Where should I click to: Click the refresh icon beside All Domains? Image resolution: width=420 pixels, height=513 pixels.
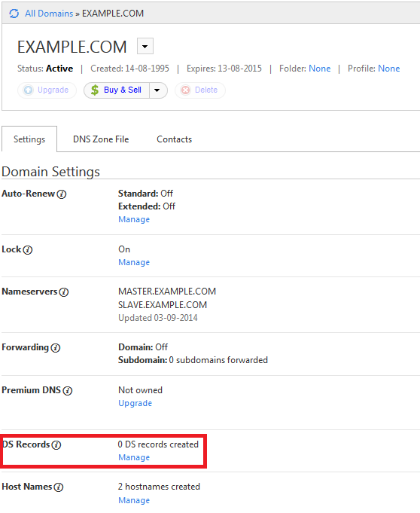[14, 14]
